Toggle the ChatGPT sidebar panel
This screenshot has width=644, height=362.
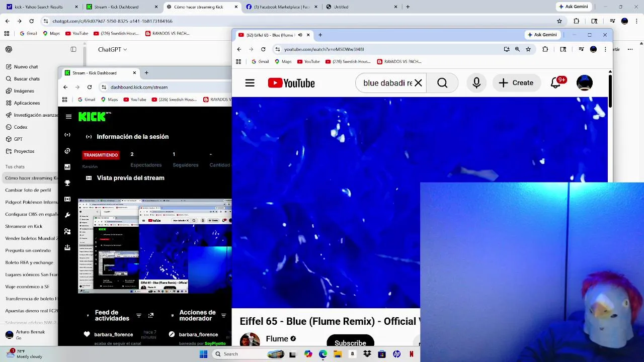click(x=73, y=49)
